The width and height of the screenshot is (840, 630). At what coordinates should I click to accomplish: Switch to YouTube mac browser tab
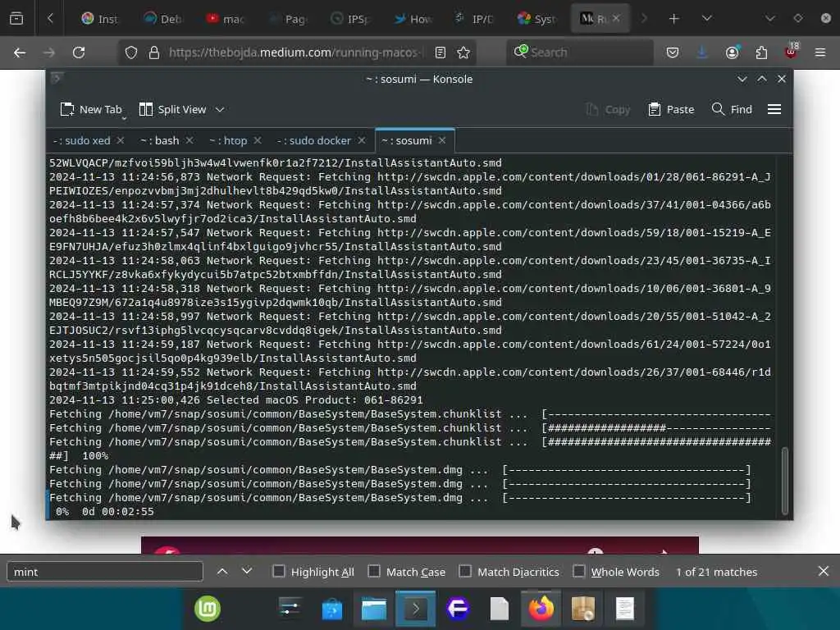tap(225, 19)
